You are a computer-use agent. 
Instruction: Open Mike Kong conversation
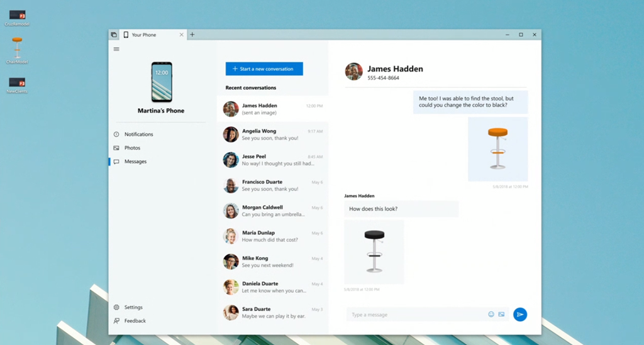click(273, 261)
